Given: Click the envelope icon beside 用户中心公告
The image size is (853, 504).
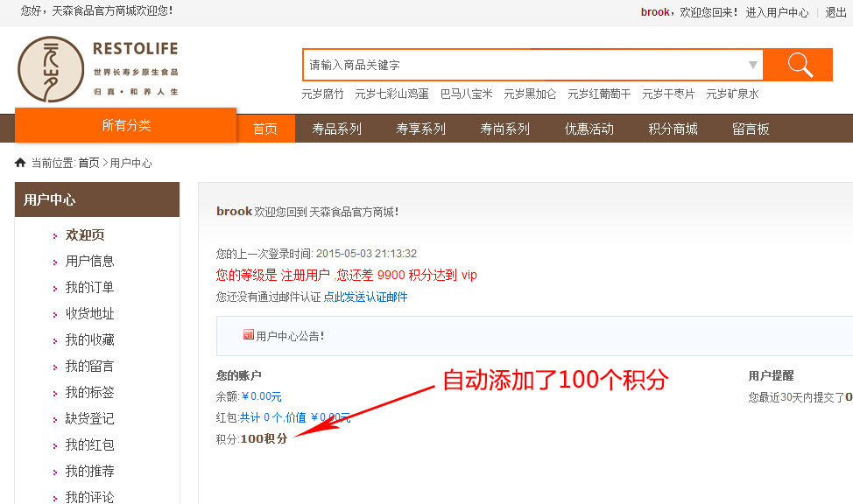Looking at the screenshot, I should tap(249, 332).
